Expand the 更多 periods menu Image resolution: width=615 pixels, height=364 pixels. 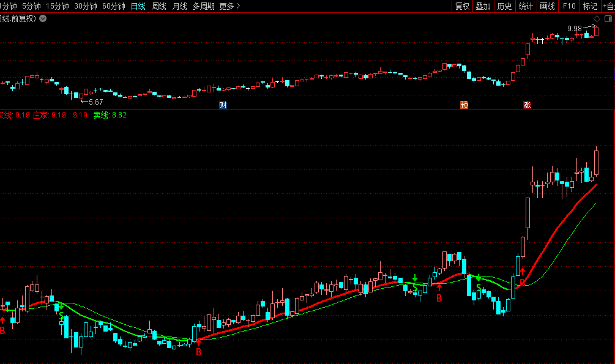coord(229,6)
